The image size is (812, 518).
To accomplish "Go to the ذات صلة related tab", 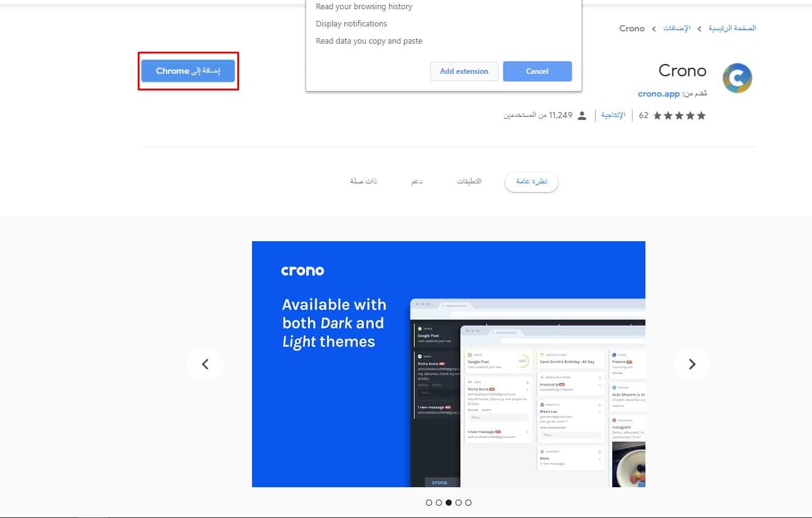I will pos(363,181).
